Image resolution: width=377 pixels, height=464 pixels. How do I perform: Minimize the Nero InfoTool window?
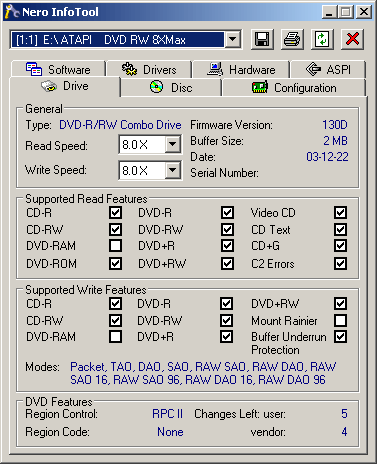330,12
